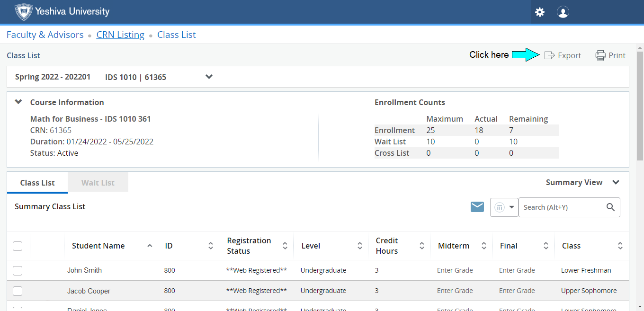The height and width of the screenshot is (311, 644).
Task: Click the email envelope icon
Action: tap(477, 207)
